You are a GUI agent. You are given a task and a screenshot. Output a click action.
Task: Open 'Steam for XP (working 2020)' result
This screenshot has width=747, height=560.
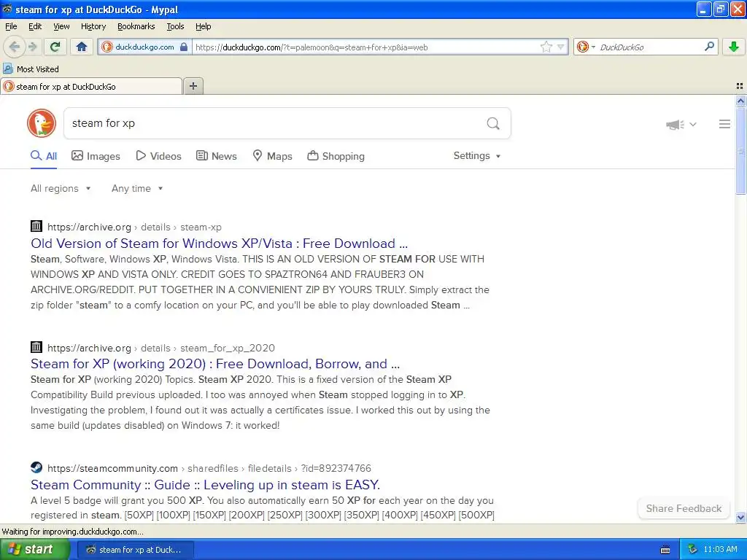click(x=215, y=364)
